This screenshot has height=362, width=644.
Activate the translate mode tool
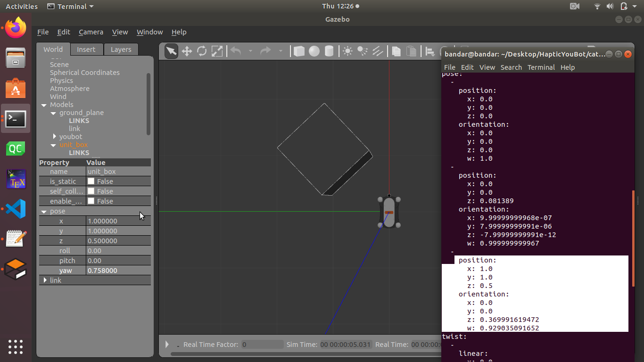[187, 51]
